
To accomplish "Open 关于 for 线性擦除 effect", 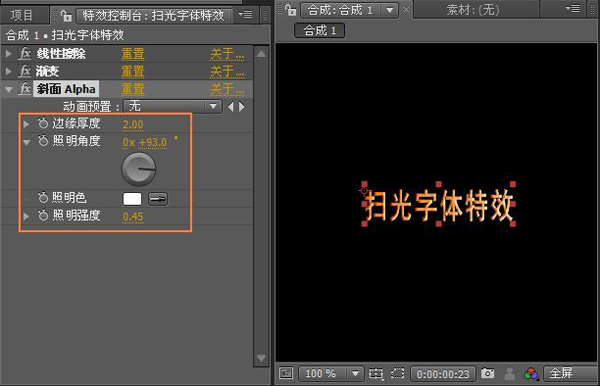I will pyautogui.click(x=227, y=54).
